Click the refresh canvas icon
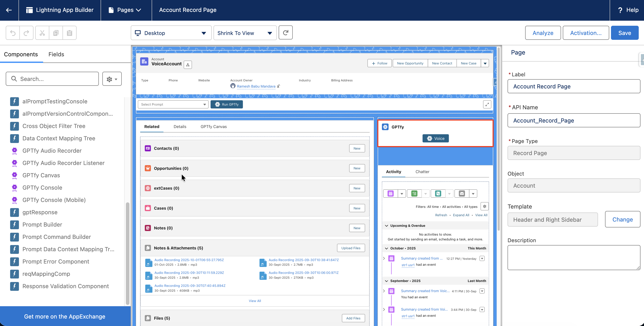Viewport: 644px width, 326px height. (x=285, y=33)
